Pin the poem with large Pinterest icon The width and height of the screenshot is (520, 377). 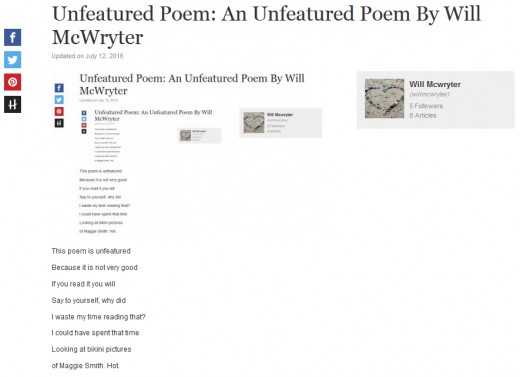coord(12,82)
